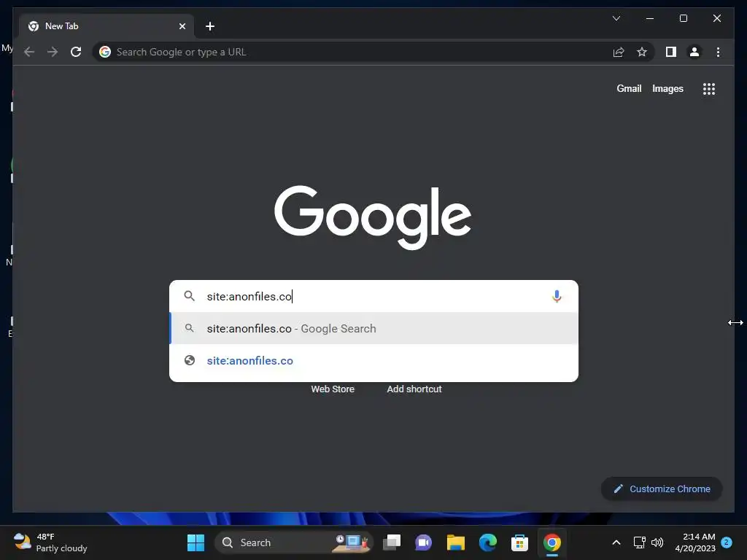Choose the blue site:anonfiles.co URL suggestion
Image resolution: width=747 pixels, height=560 pixels.
tap(373, 360)
